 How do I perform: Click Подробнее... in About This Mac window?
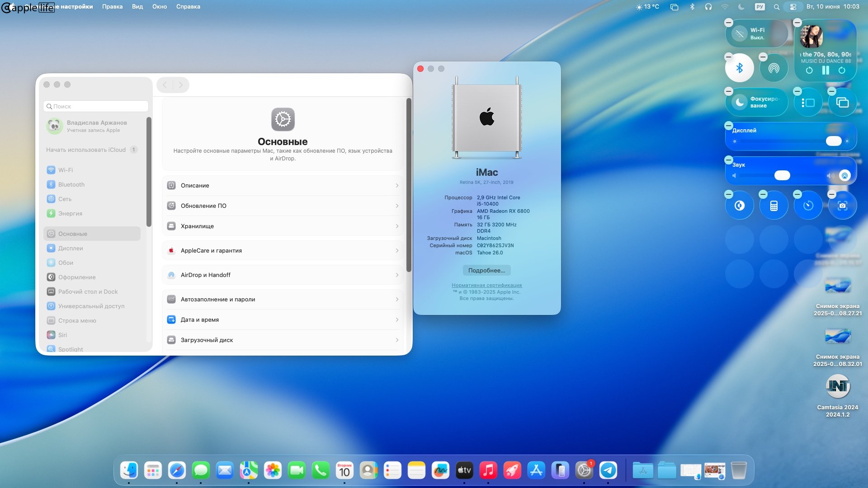coord(486,270)
